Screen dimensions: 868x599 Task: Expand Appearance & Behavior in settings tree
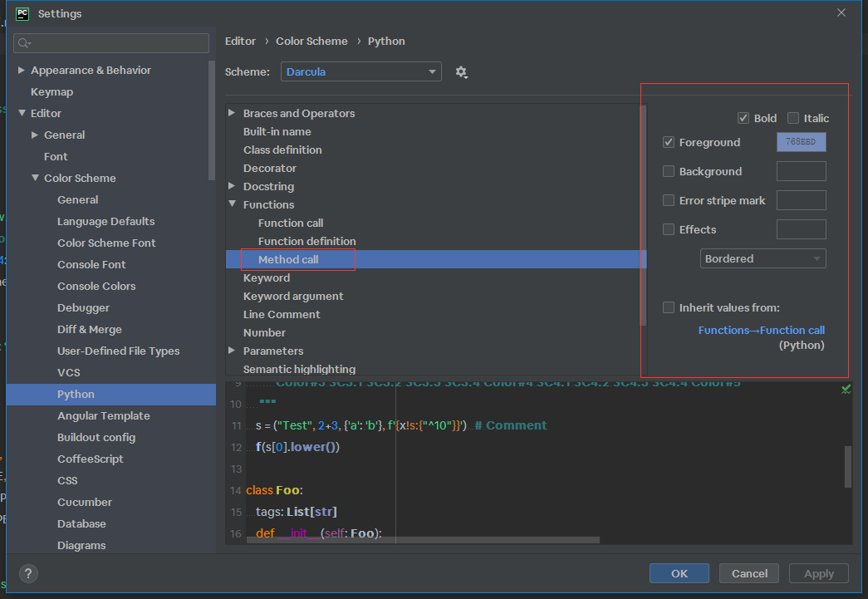click(x=21, y=70)
